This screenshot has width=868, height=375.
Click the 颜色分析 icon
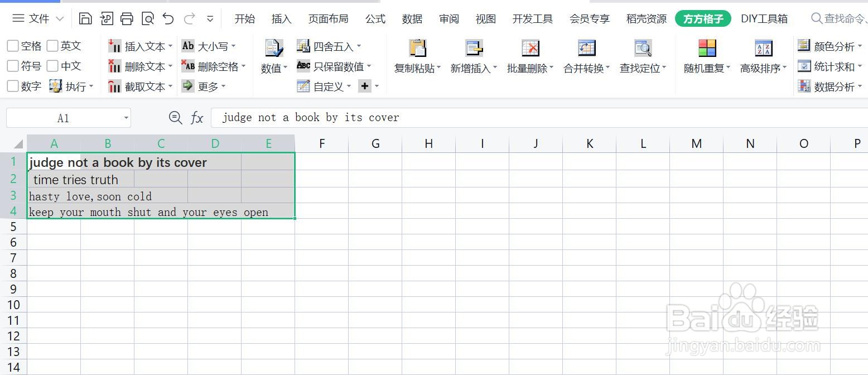(804, 46)
